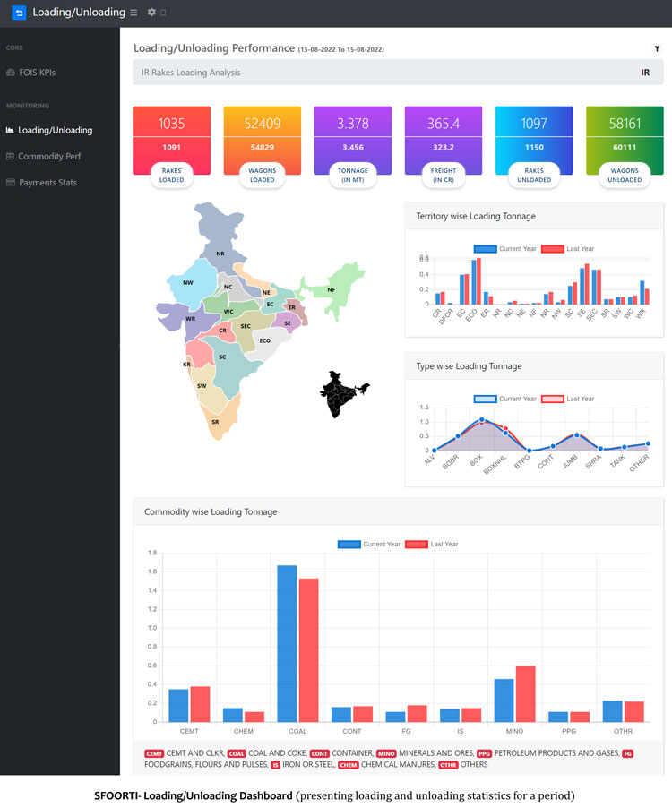Click the Rakes Unloaded 1097 card

(534, 140)
